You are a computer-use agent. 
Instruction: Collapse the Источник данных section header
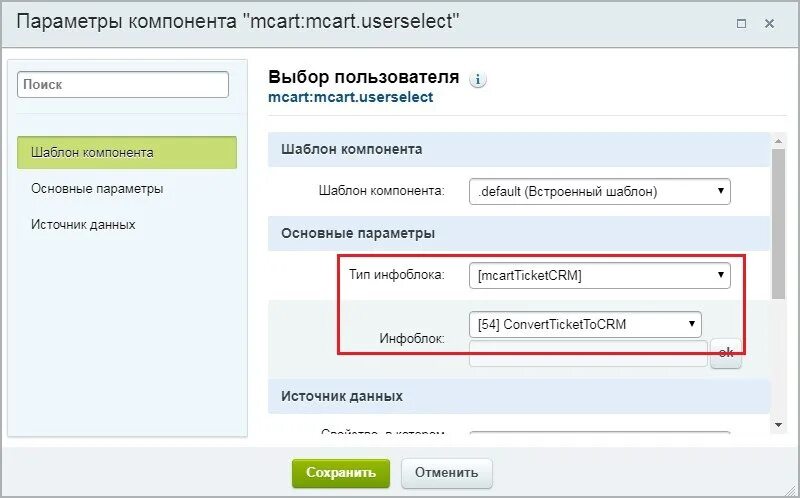point(519,396)
